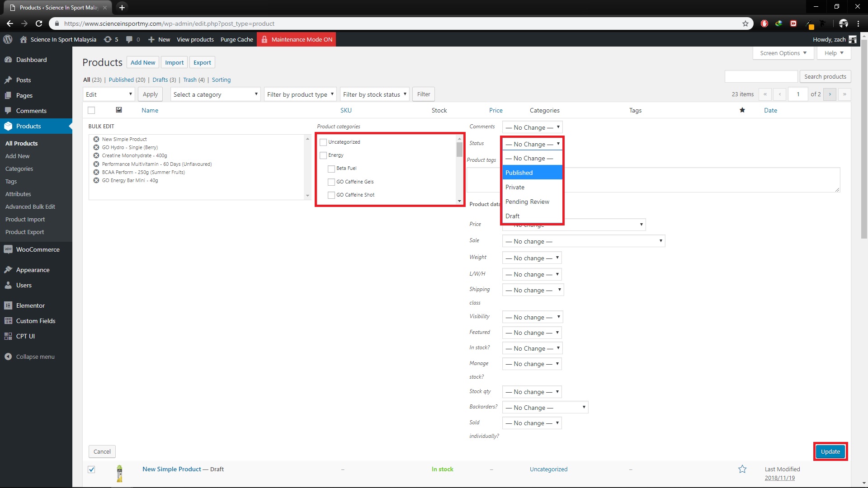Uncheck the New Simple Product row checkbox

pos(91,469)
